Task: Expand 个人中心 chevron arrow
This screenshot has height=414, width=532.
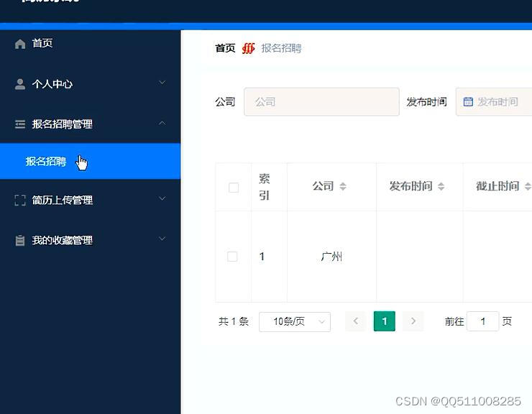Action: click(162, 83)
